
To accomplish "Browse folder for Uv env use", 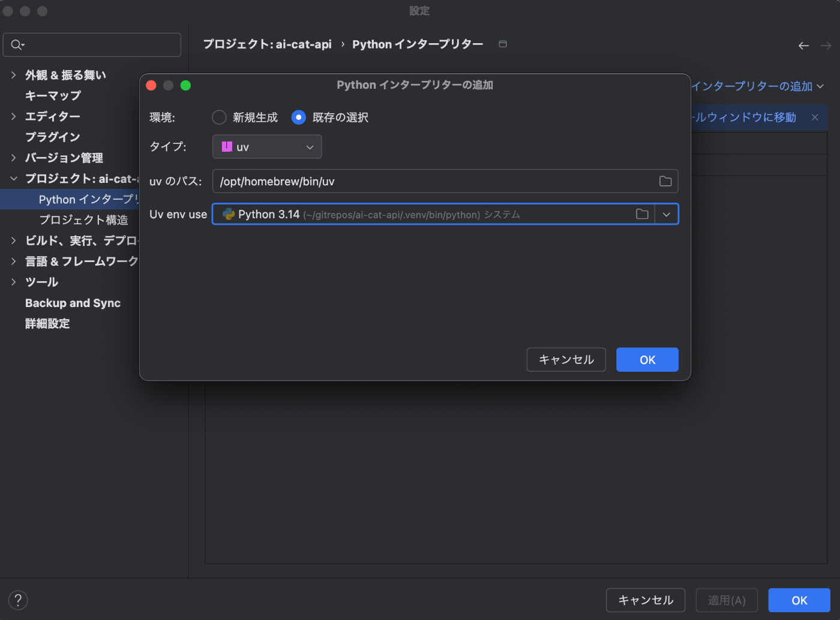I will click(x=642, y=214).
